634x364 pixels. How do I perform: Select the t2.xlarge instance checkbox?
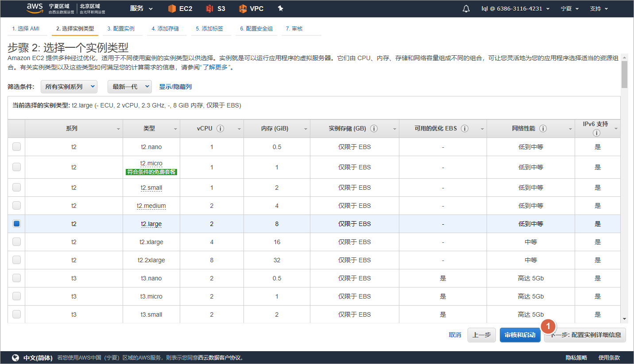[16, 242]
